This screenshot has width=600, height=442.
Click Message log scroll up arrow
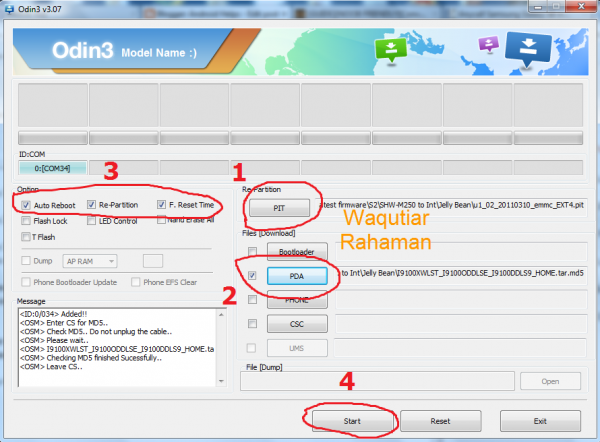click(221, 315)
